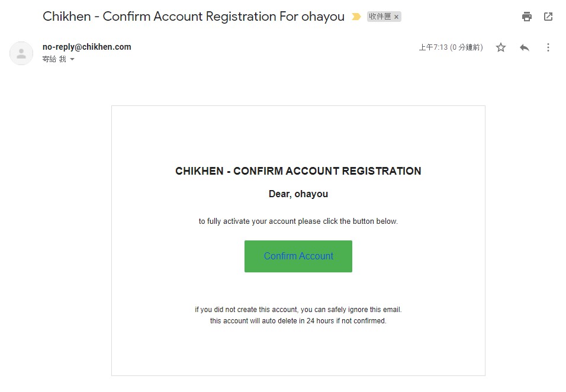Remove the 收件匣 label with its x
This screenshot has width=566, height=392.
[396, 17]
